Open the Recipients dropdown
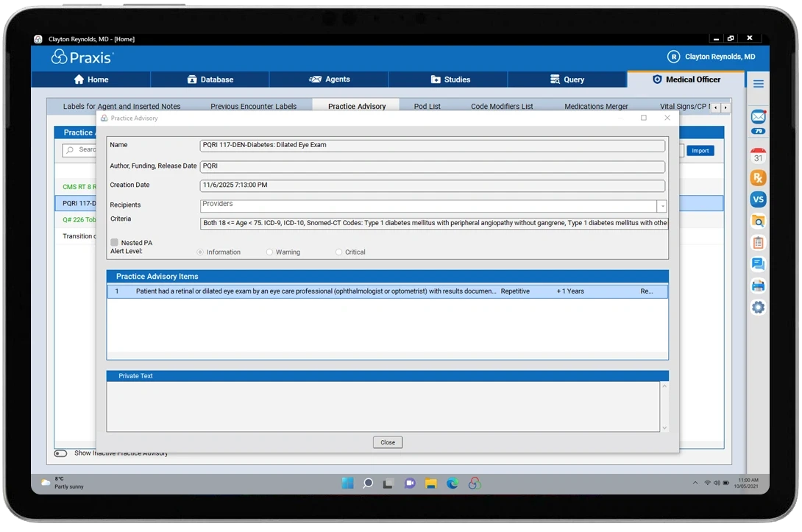 (x=664, y=205)
